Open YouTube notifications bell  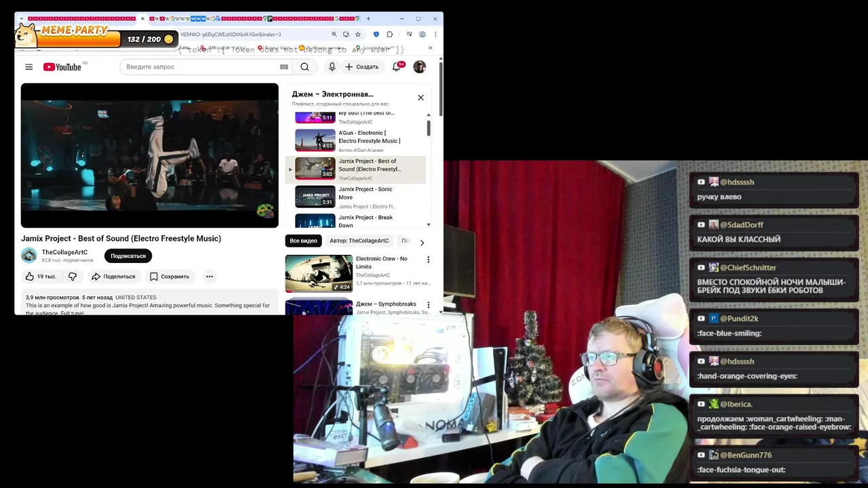tap(397, 66)
